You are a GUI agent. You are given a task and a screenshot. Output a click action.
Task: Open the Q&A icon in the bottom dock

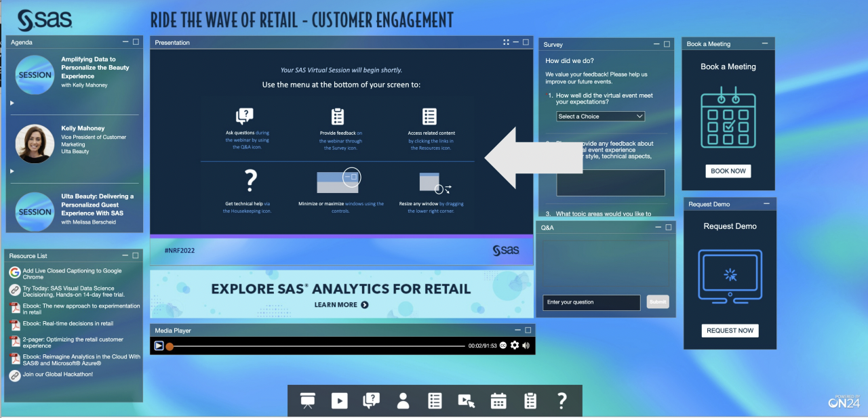(x=371, y=400)
